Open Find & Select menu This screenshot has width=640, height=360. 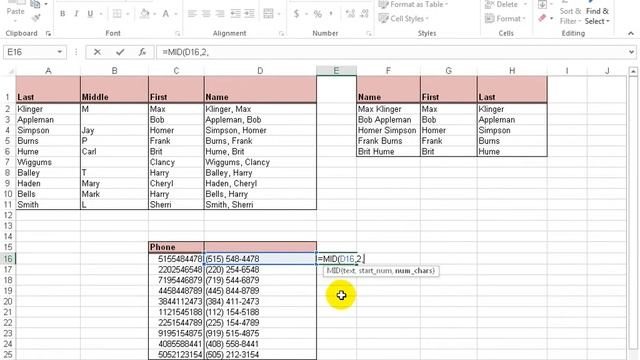[597, 16]
